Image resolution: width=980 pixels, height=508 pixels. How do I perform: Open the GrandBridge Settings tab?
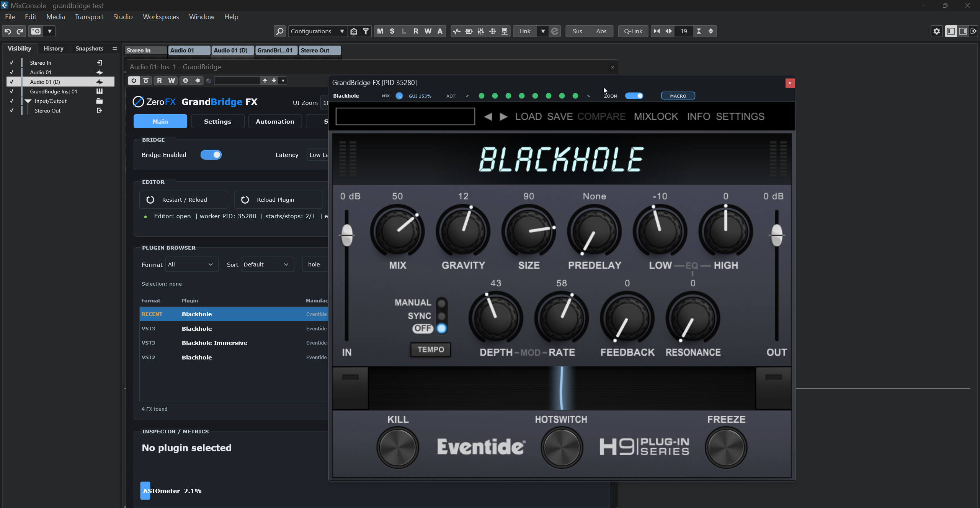tap(218, 121)
